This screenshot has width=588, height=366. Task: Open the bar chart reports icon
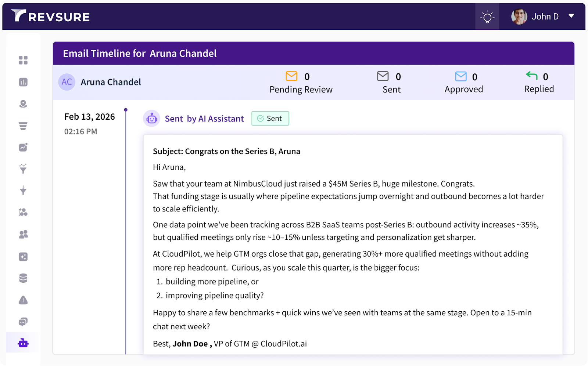click(x=23, y=82)
